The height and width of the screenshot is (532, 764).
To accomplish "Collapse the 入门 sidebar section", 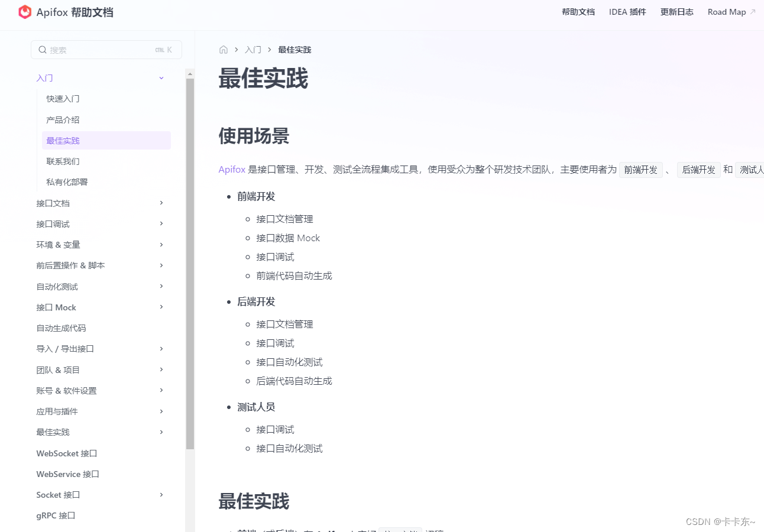I will point(161,78).
